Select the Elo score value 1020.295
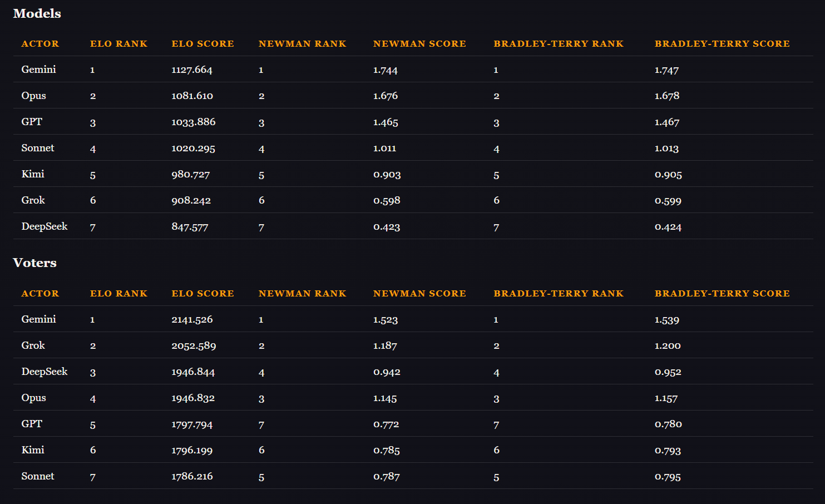The width and height of the screenshot is (825, 504). [x=193, y=148]
